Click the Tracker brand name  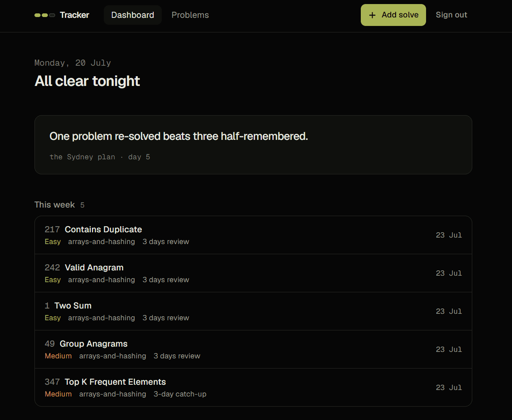tap(75, 15)
